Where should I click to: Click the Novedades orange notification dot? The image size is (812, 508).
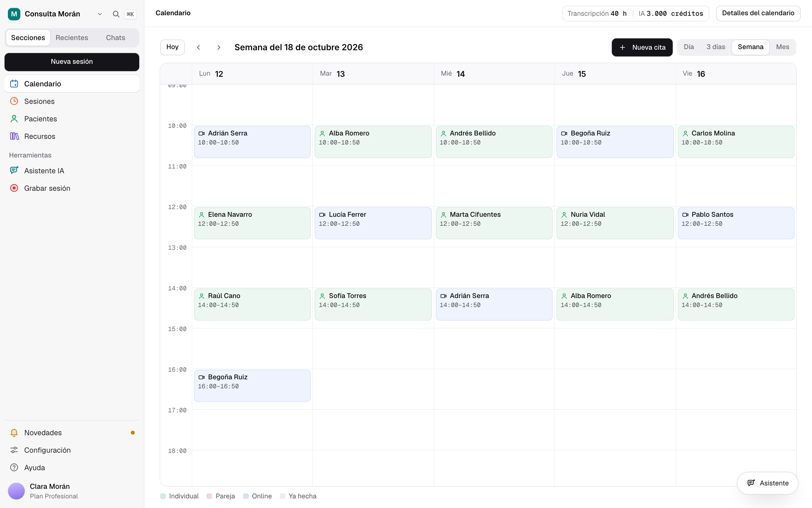133,433
